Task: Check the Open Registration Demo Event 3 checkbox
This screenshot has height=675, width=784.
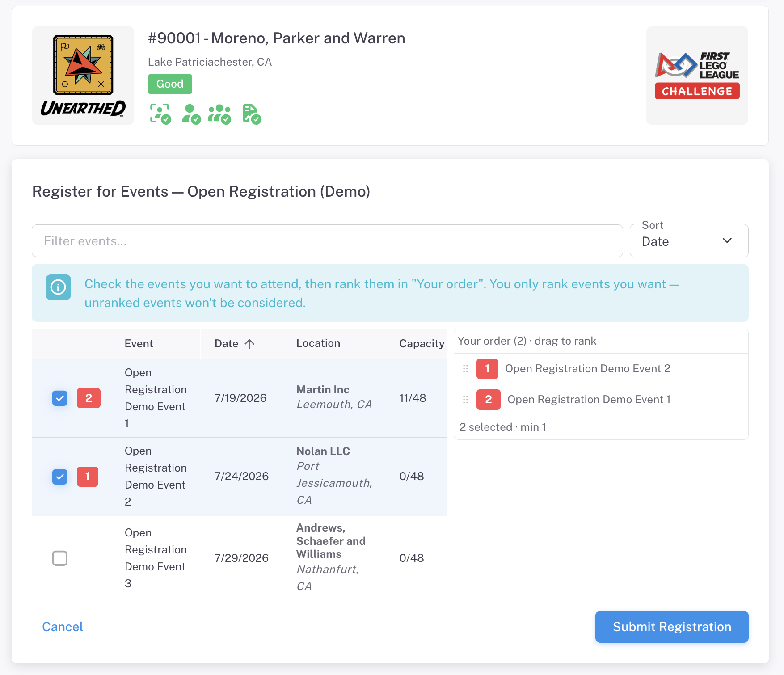Action: pos(60,558)
